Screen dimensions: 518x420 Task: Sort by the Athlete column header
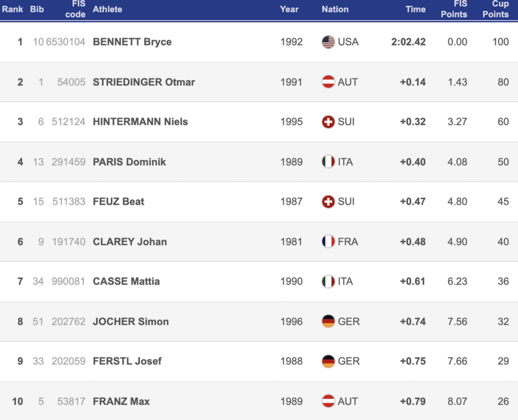[x=107, y=9]
